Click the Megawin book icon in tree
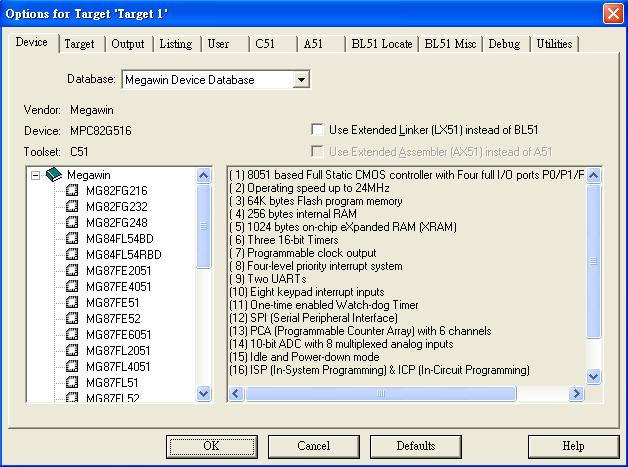 53,175
